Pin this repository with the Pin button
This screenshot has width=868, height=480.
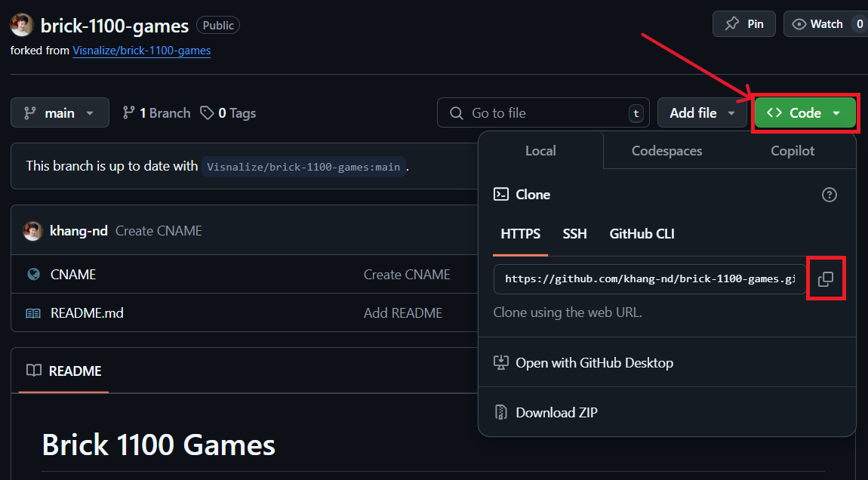tap(744, 24)
